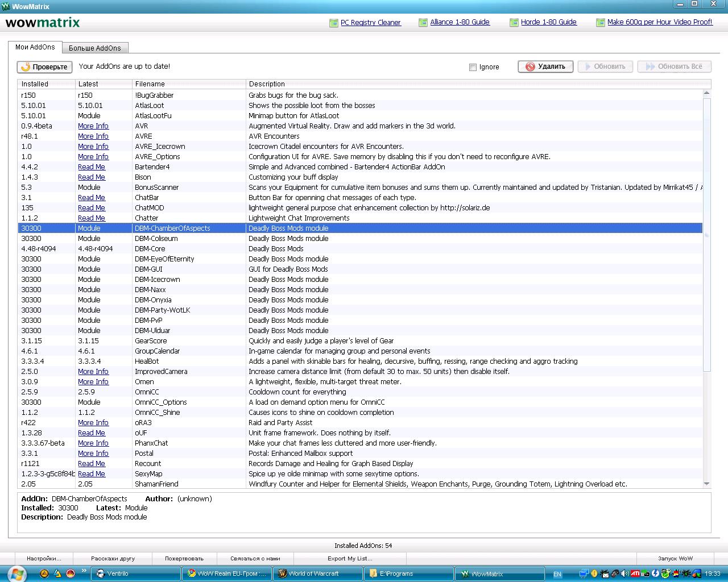The width and height of the screenshot is (728, 582).
Task: Open Read Me link for Chatter
Action: pos(92,218)
